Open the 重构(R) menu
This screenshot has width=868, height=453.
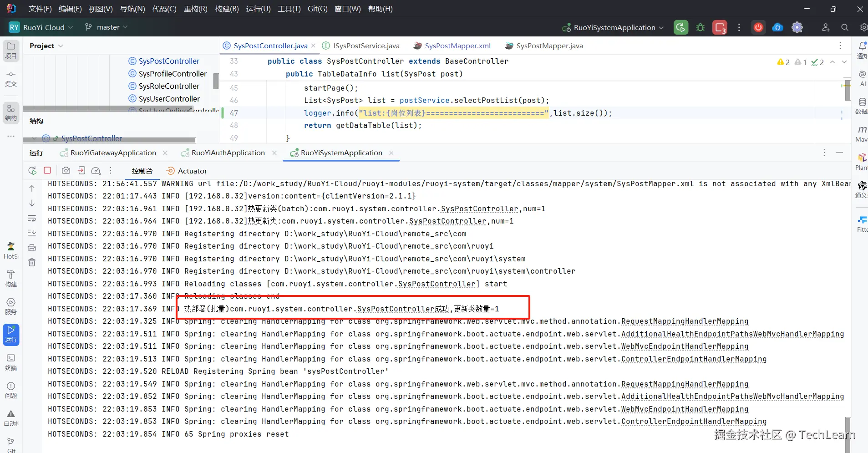195,9
